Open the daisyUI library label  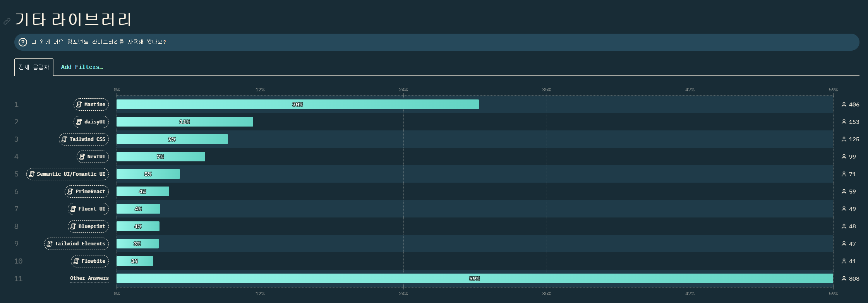(x=91, y=122)
